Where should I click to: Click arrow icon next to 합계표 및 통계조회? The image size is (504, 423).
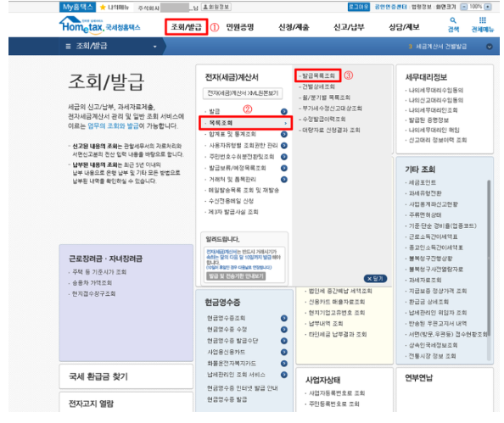pyautogui.click(x=284, y=134)
